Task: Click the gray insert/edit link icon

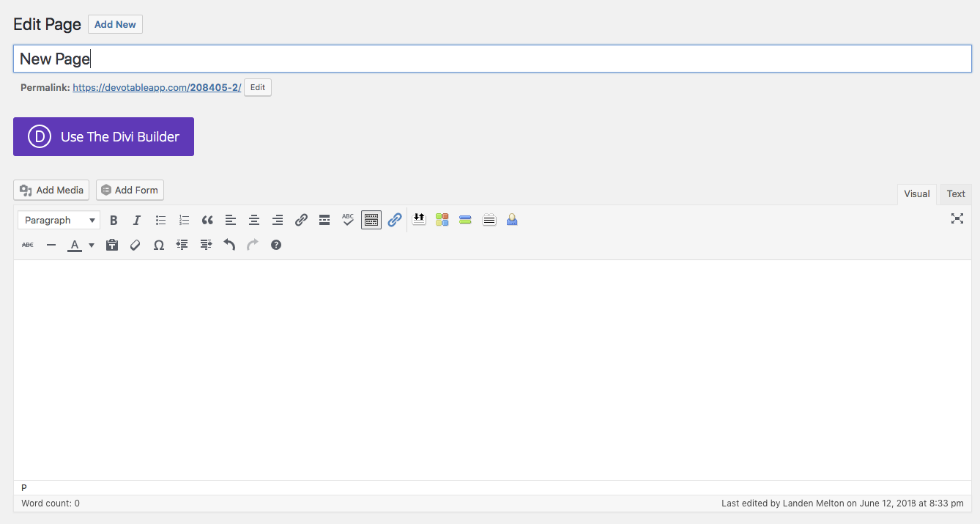Action: tap(301, 220)
